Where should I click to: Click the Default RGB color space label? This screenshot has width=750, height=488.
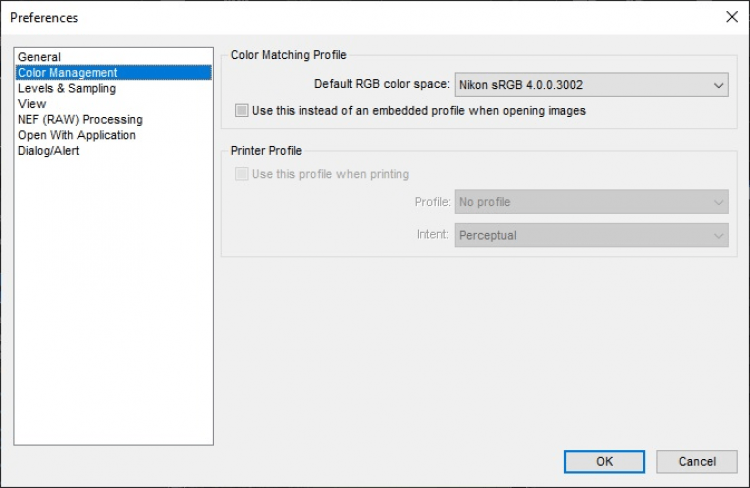(381, 85)
